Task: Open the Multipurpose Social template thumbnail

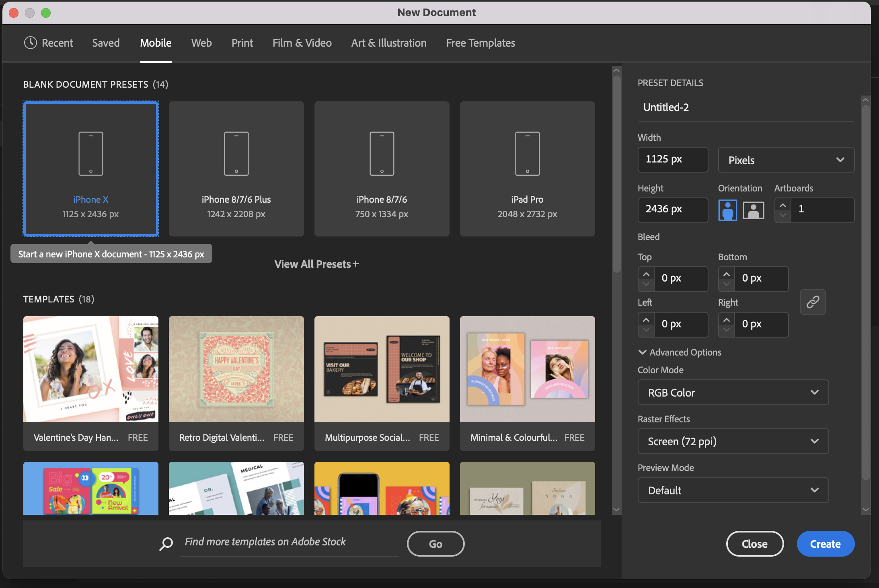Action: point(382,369)
